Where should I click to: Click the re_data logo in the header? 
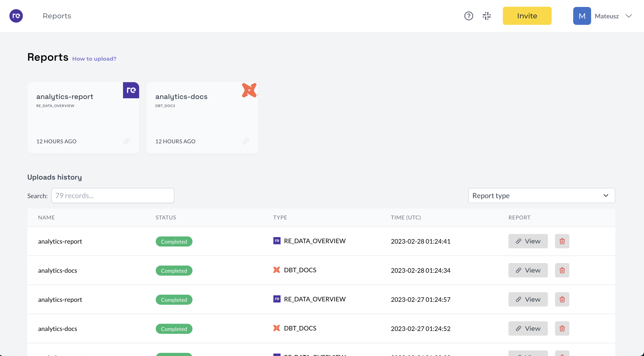pyautogui.click(x=16, y=16)
